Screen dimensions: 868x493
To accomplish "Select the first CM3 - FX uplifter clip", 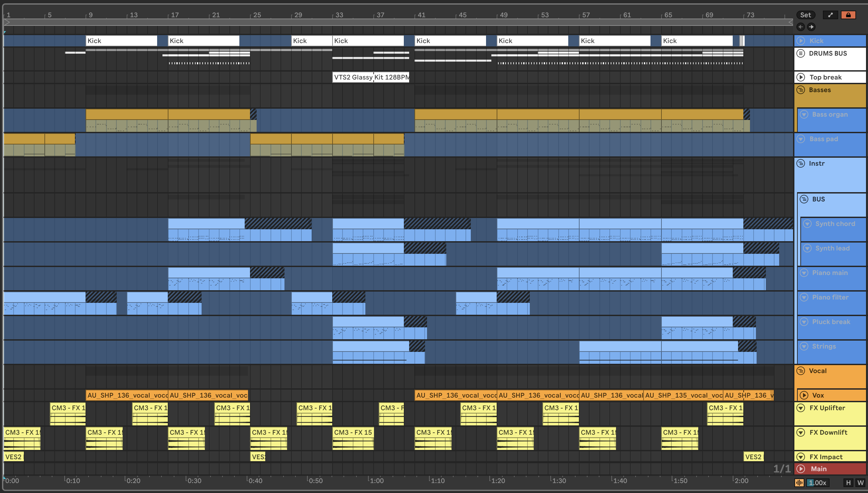I will (x=68, y=414).
